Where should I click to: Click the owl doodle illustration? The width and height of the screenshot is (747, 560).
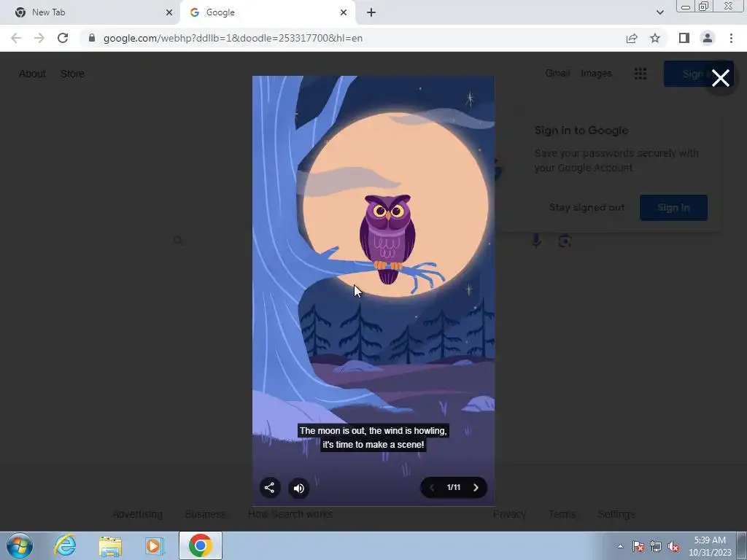387,238
